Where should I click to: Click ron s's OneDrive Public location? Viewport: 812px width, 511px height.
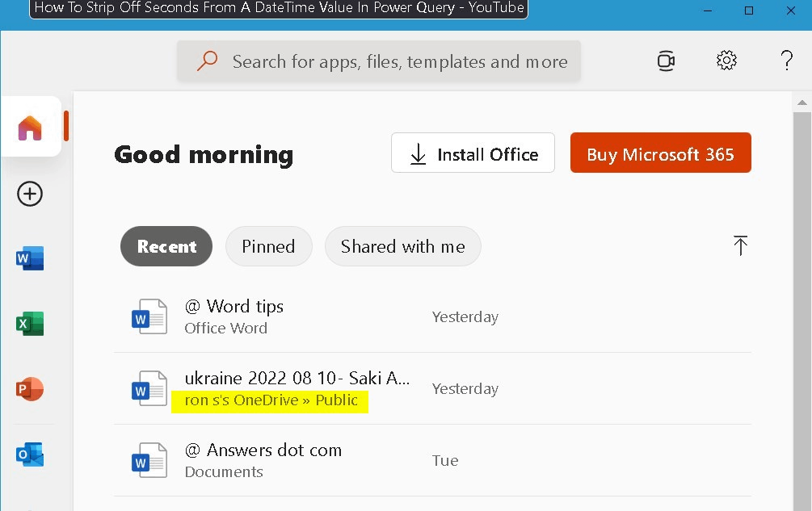pyautogui.click(x=271, y=400)
